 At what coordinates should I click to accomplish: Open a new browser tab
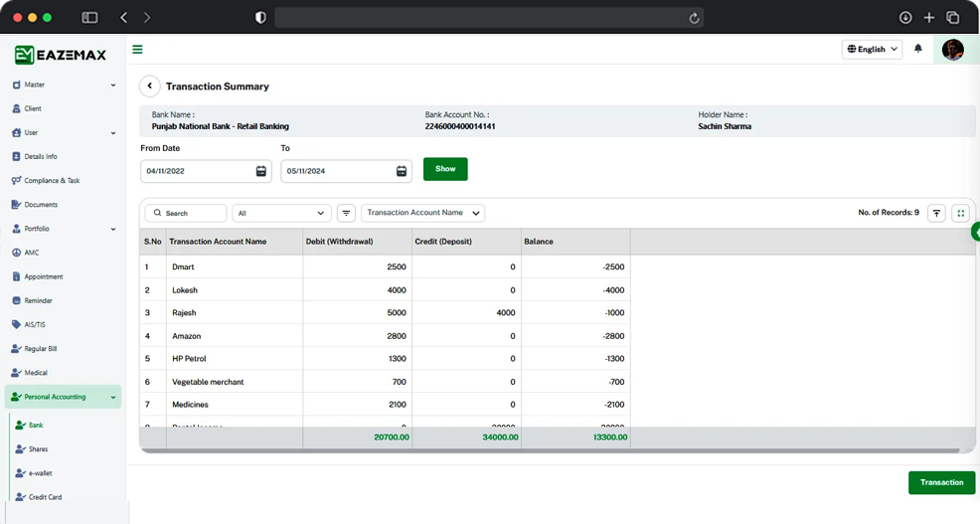(x=929, y=18)
